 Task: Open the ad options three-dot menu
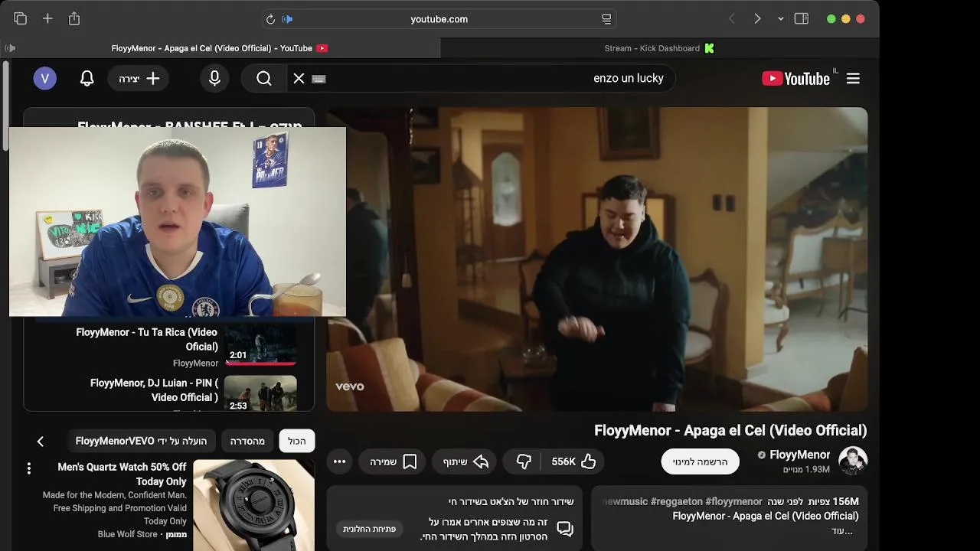point(29,468)
